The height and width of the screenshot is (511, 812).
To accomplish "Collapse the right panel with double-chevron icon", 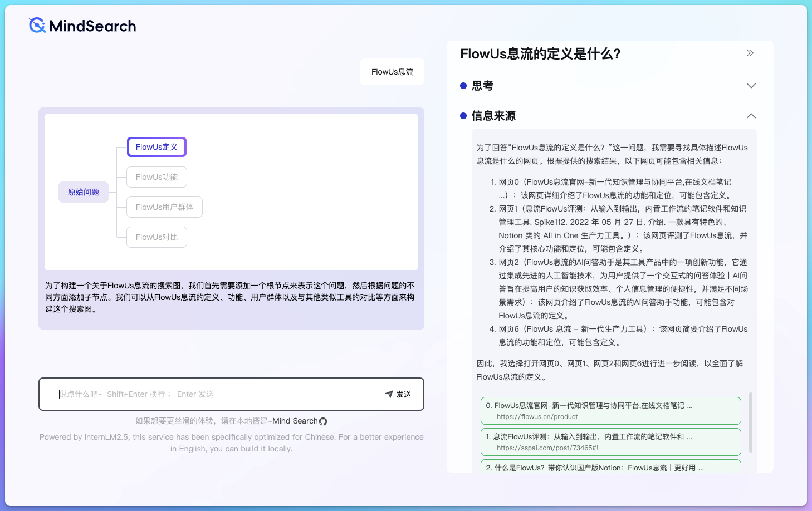I will (750, 53).
